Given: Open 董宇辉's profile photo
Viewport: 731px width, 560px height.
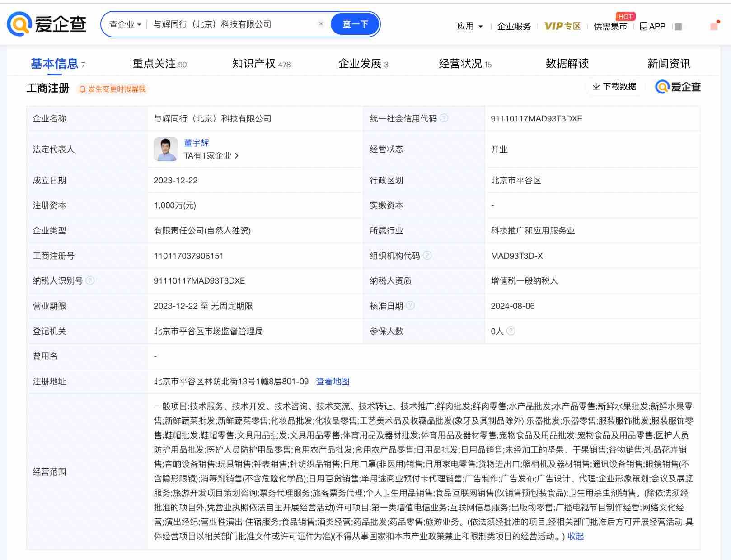Looking at the screenshot, I should click(x=166, y=149).
